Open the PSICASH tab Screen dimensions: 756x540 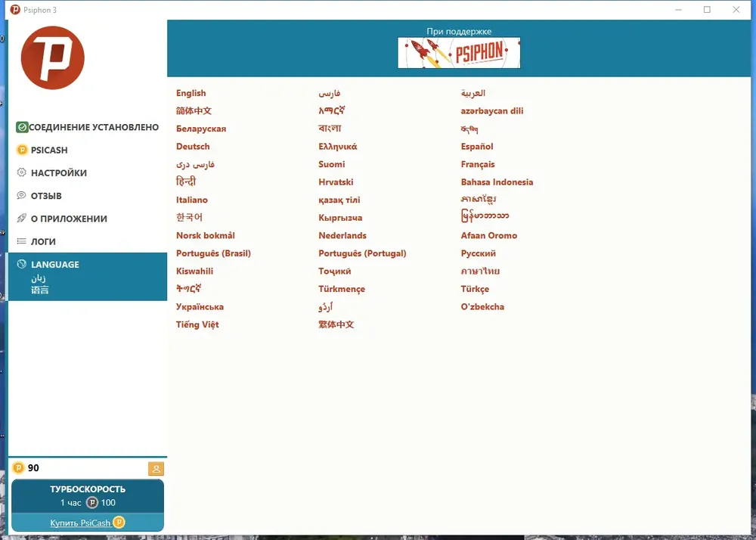88,150
